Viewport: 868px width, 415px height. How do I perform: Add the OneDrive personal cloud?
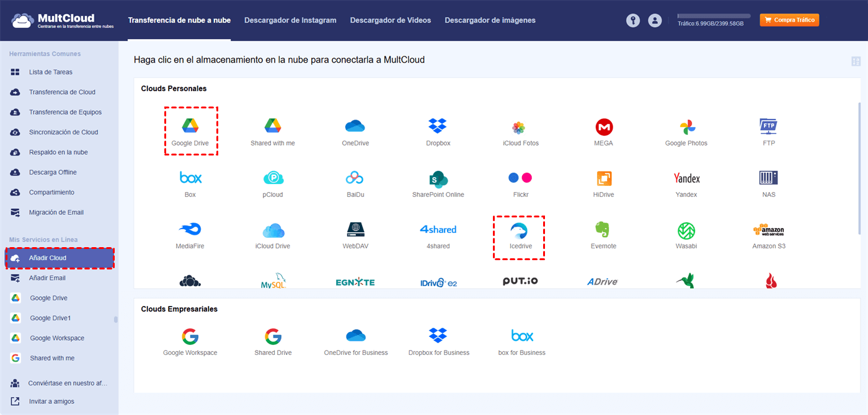tap(355, 126)
